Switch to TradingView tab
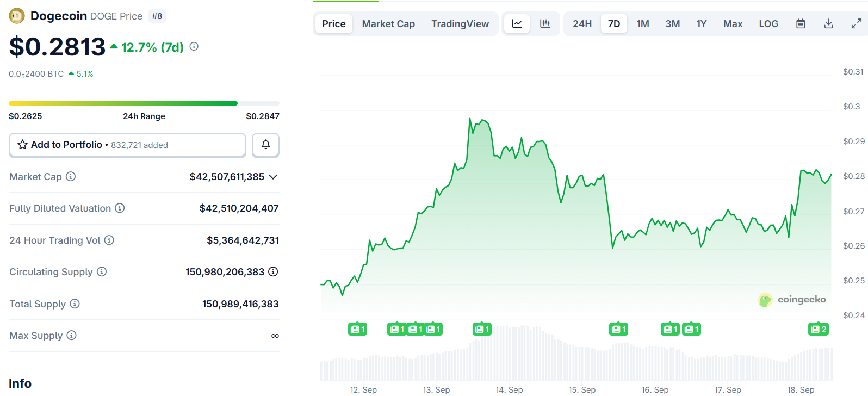 [460, 24]
